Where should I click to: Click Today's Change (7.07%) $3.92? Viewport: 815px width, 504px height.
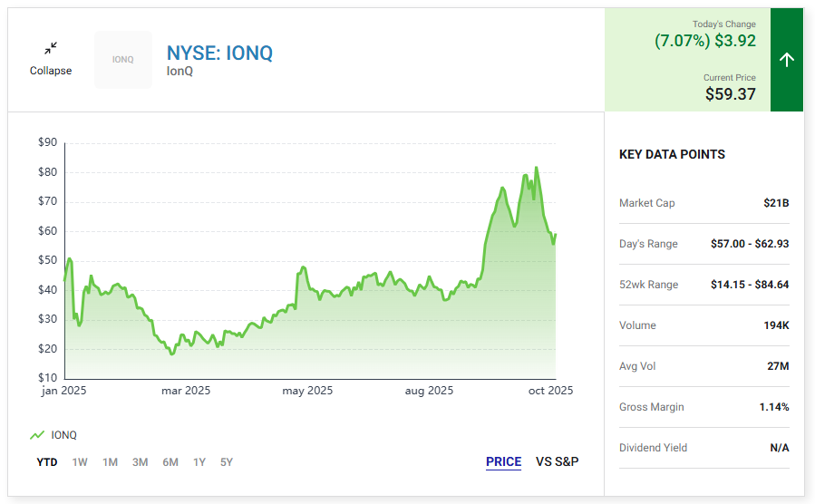tap(704, 41)
